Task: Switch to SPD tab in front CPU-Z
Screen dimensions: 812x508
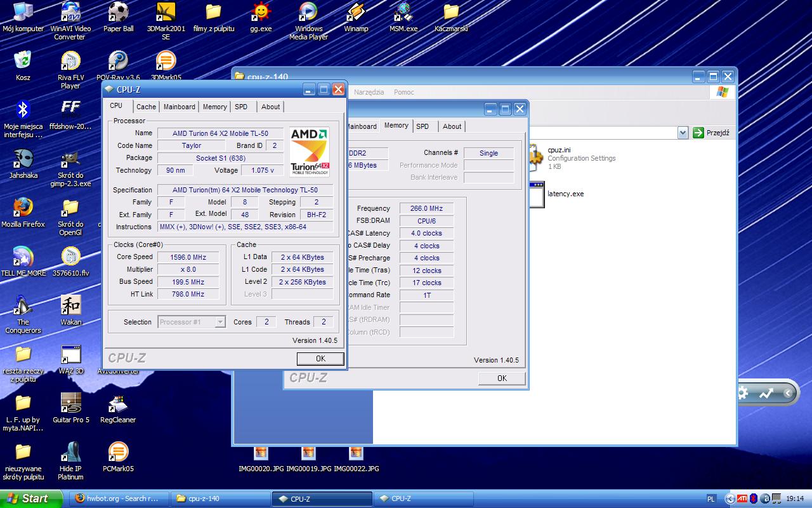Action: [x=241, y=107]
